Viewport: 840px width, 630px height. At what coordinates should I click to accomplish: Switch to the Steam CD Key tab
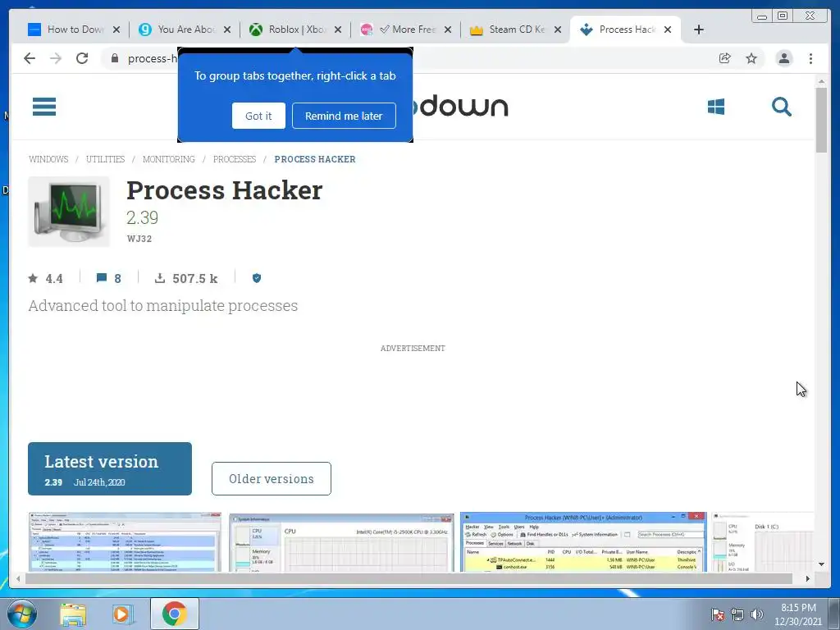[x=516, y=30]
